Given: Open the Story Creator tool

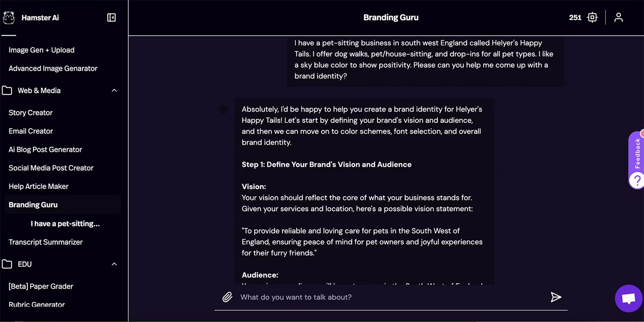Looking at the screenshot, I should [30, 112].
